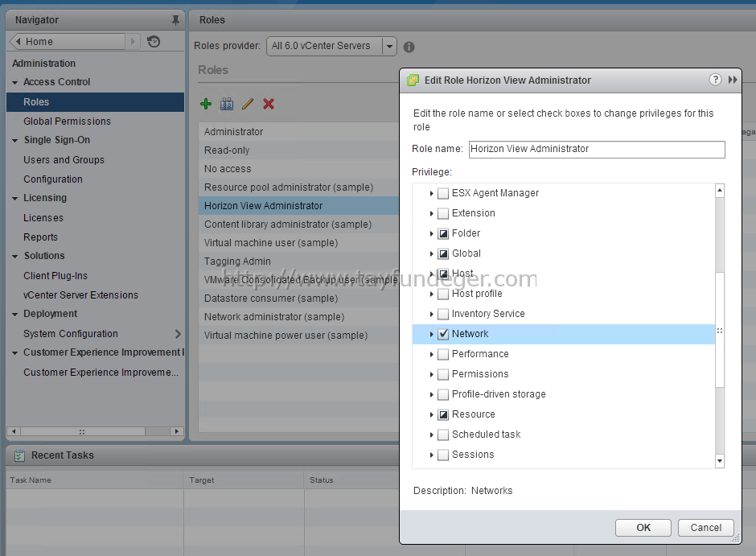Open the Roles provider dropdown
The image size is (756, 556).
point(389,47)
